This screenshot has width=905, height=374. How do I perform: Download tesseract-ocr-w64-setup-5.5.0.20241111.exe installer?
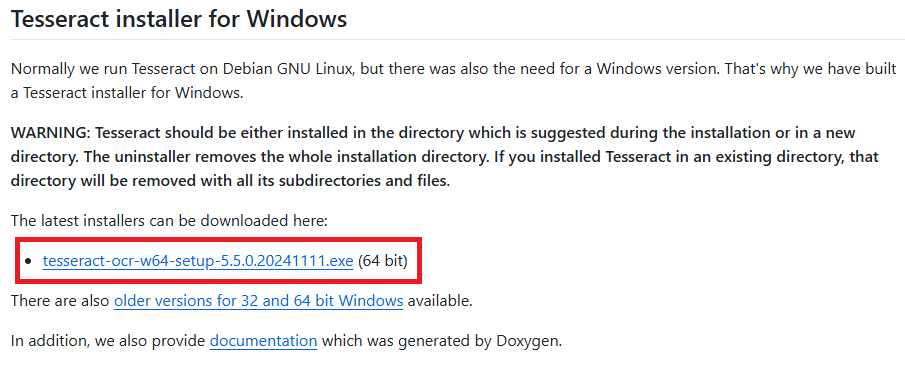tap(197, 261)
